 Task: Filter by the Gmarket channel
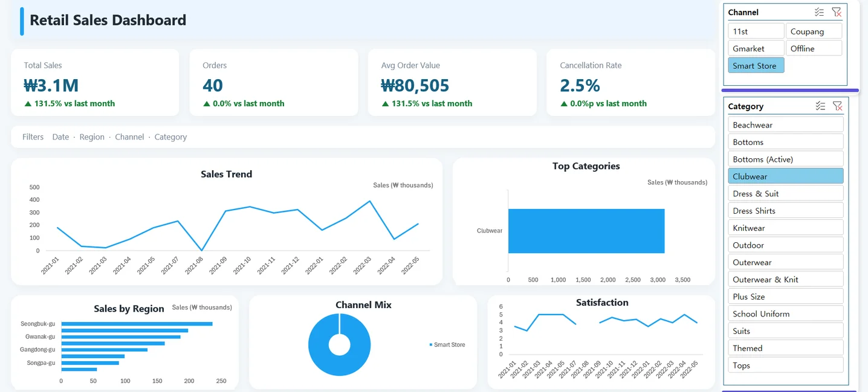coord(756,48)
